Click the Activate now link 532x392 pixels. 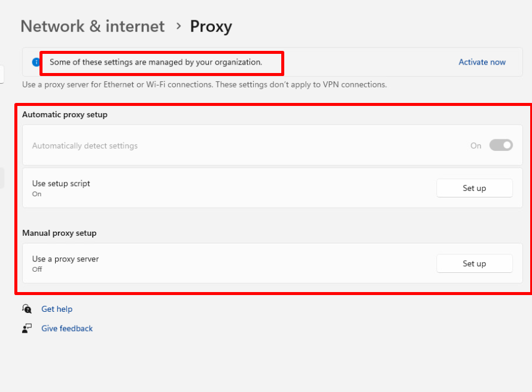pos(482,62)
